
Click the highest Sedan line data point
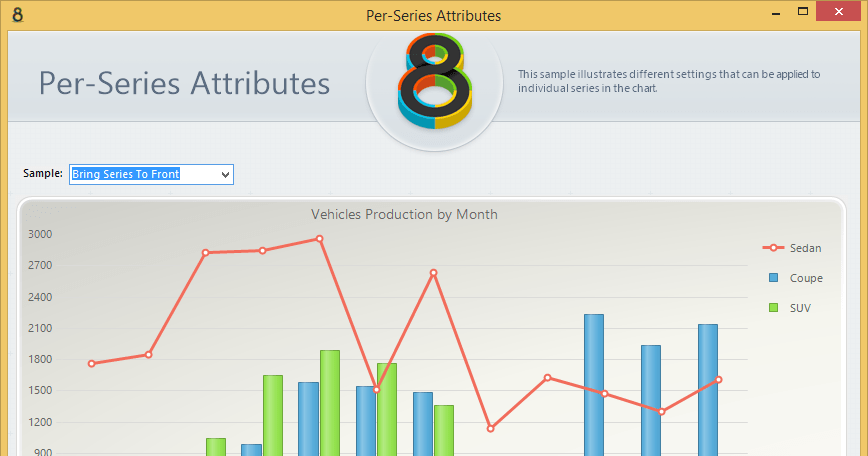pyautogui.click(x=319, y=239)
